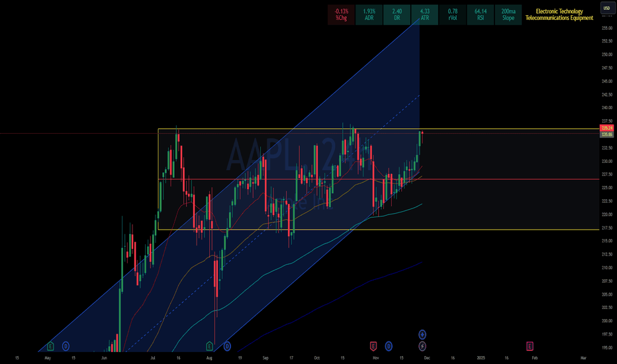Open the red earnings E marker before Feb
Viewport: 617px width, 364px height.
click(530, 346)
